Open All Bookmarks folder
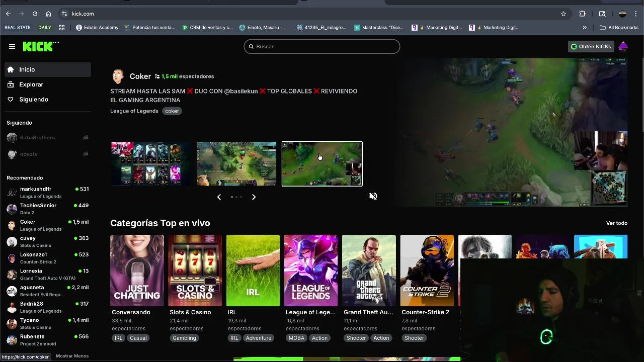Image resolution: width=644 pixels, height=362 pixels. (619, 28)
